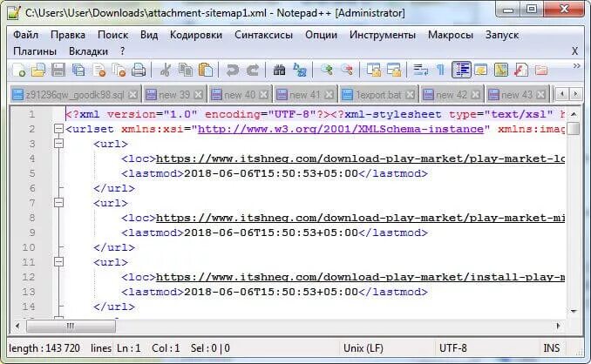Viewport: 591px width, 364px height.
Task: Open the Replace dialog icon
Action: [x=300, y=70]
